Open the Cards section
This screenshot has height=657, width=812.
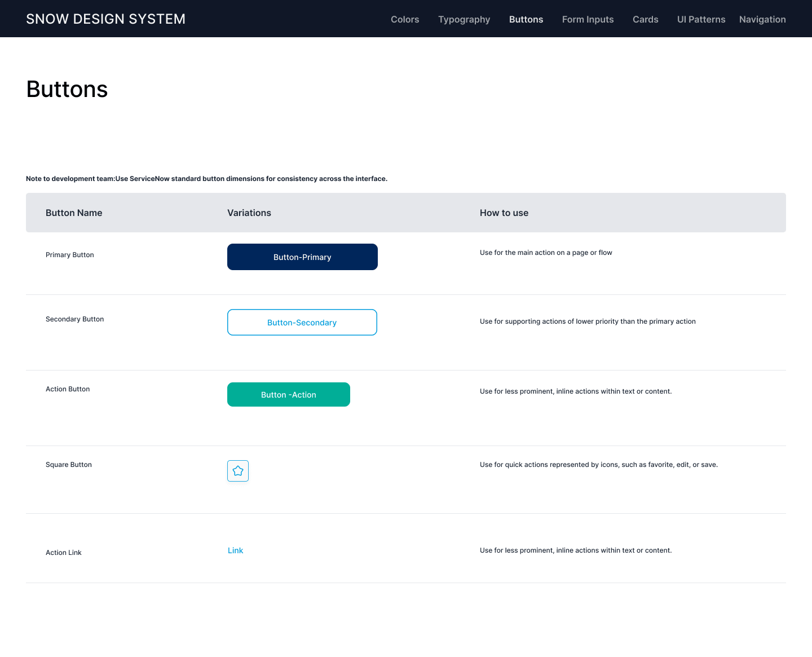point(645,19)
